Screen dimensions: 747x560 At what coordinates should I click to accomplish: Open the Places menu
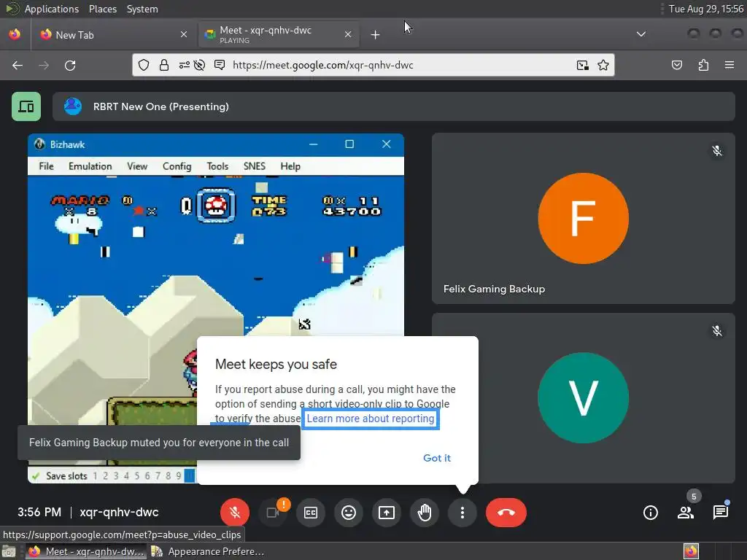(x=102, y=9)
